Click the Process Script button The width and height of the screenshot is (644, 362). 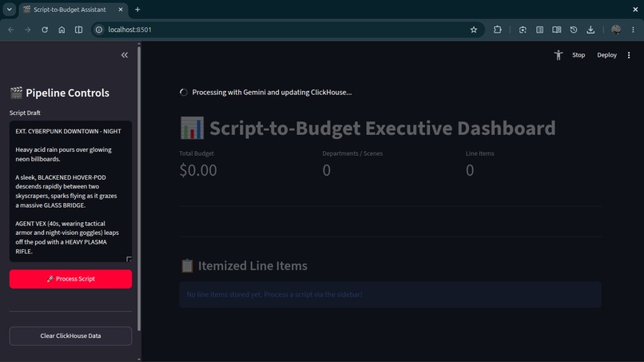point(70,279)
